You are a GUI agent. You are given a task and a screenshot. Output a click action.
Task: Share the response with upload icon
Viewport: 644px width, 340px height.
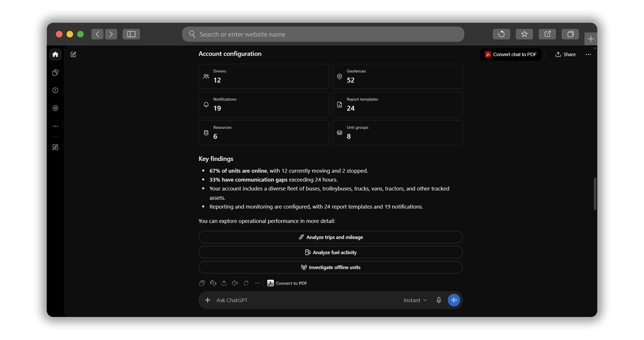224,283
